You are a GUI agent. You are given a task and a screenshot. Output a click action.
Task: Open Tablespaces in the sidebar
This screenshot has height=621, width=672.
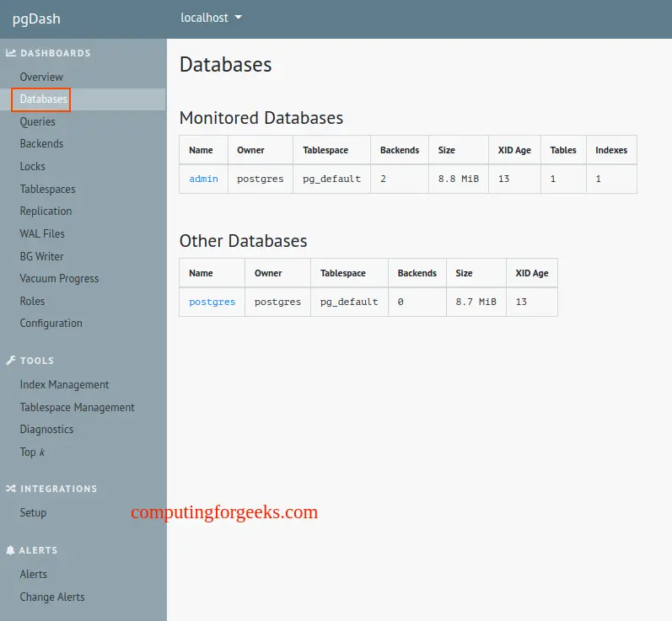point(47,189)
